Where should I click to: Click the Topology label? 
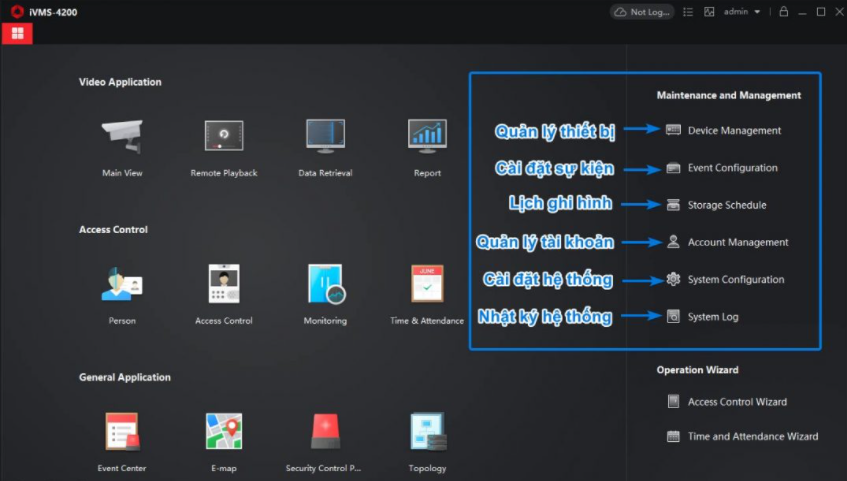click(x=427, y=468)
